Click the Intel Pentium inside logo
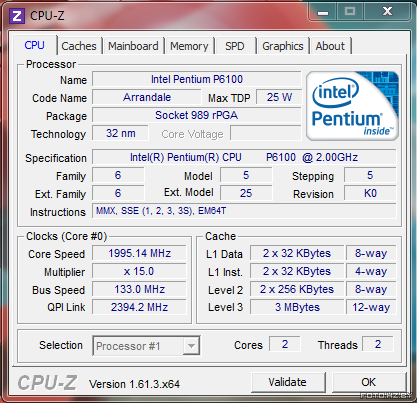Viewport: 417px width, 403px height. pyautogui.click(x=352, y=106)
